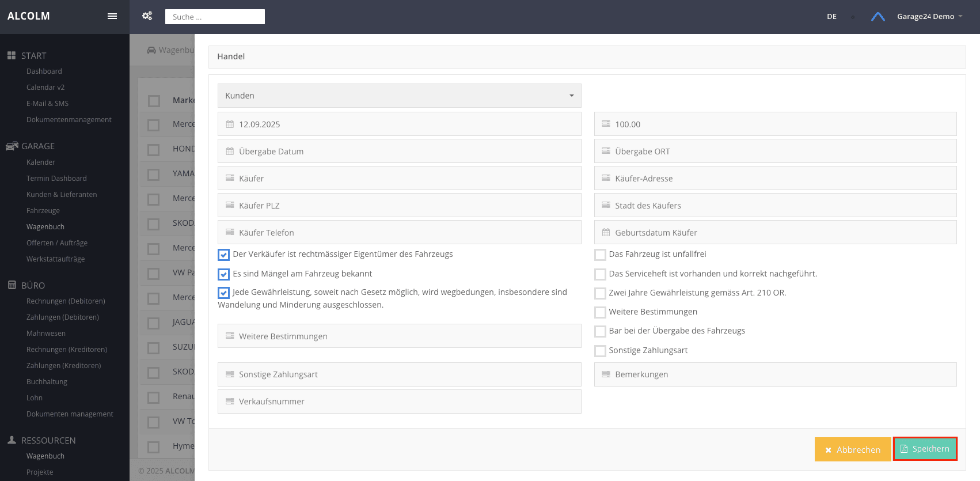The width and height of the screenshot is (980, 481).
Task: Click the Käufer-Adresse input field
Action: click(776, 179)
